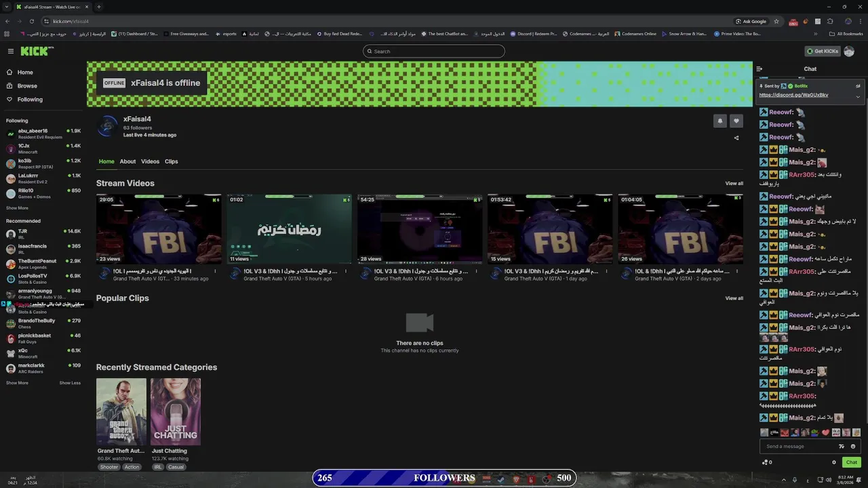View all Stream Videos
This screenshot has width=868, height=488.
pyautogui.click(x=734, y=184)
